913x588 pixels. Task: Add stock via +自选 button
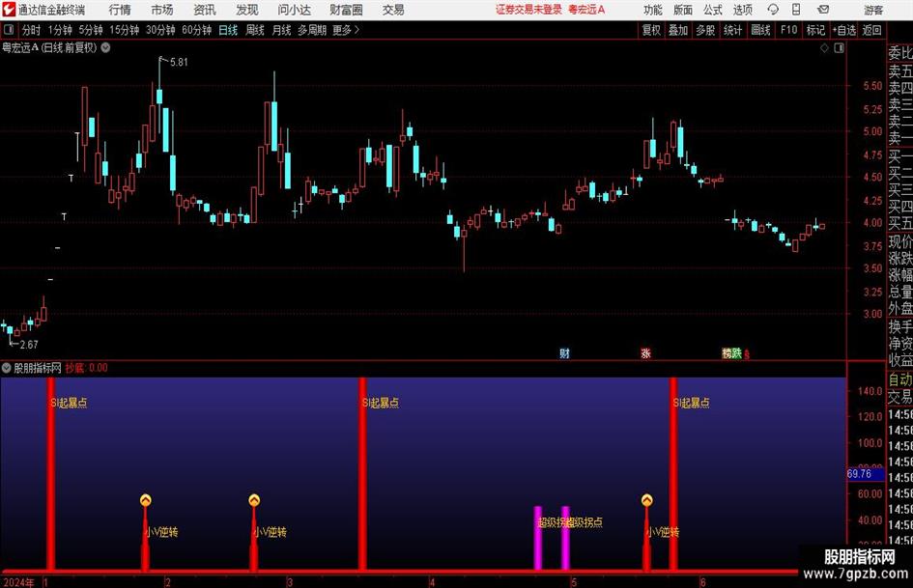tap(843, 30)
